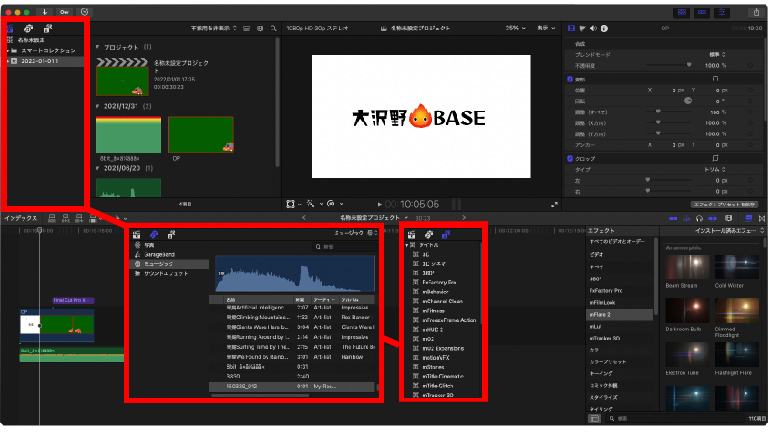The height and width of the screenshot is (432, 768).
Task: Collapse the プロジェクト group
Action: point(97,48)
